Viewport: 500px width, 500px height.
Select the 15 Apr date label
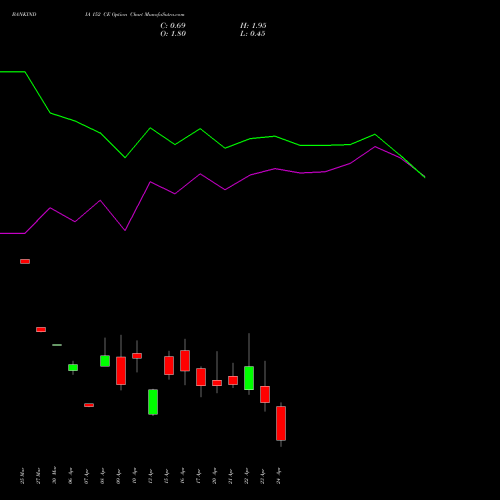tap(166, 476)
